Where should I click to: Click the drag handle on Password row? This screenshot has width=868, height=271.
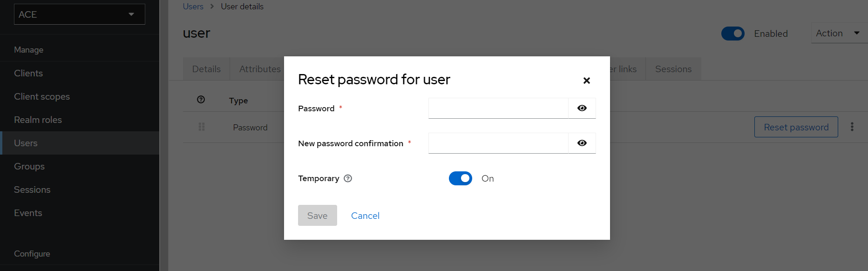click(x=202, y=127)
